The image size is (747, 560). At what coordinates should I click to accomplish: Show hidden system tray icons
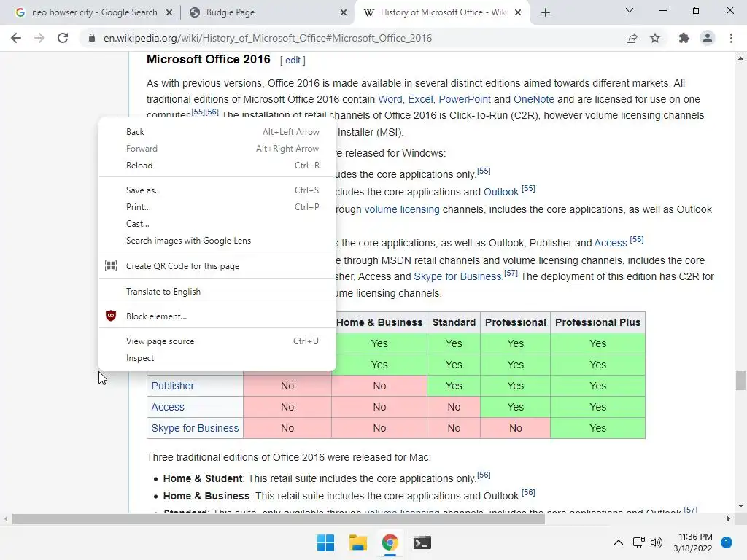click(619, 542)
